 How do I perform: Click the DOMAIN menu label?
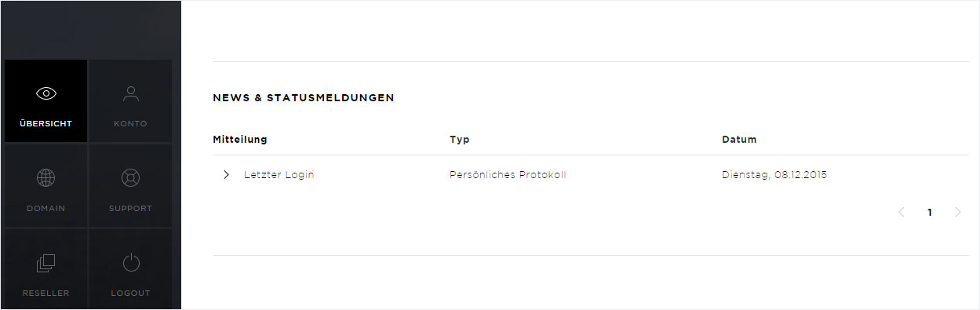46,209
